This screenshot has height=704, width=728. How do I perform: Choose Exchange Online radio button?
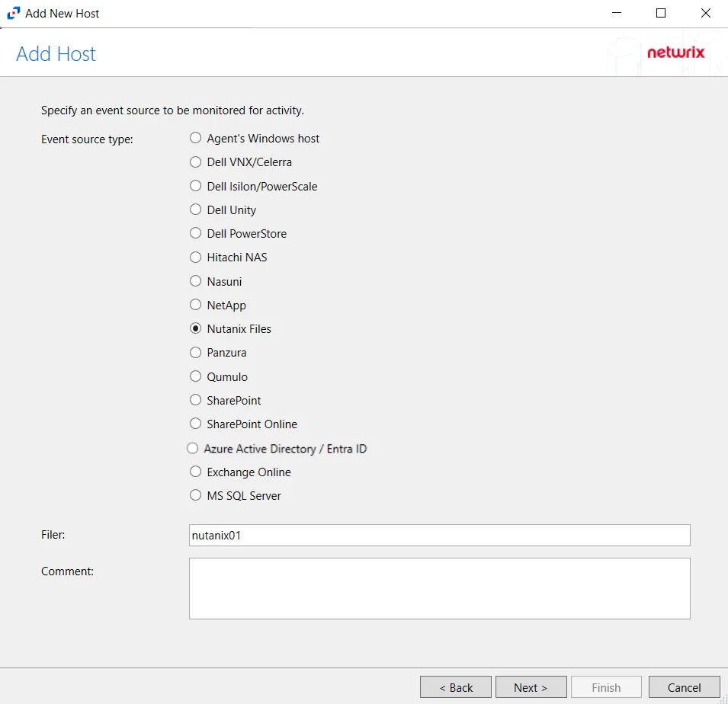tap(195, 472)
